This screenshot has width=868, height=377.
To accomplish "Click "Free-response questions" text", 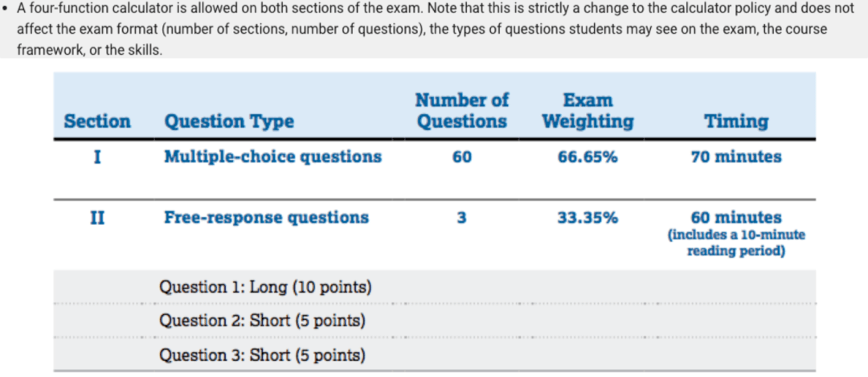I will (266, 217).
